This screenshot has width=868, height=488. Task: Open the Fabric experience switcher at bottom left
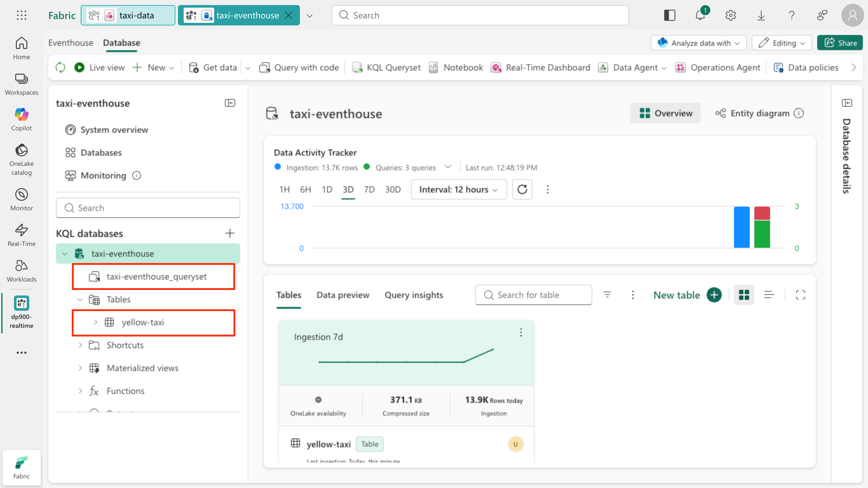[22, 467]
